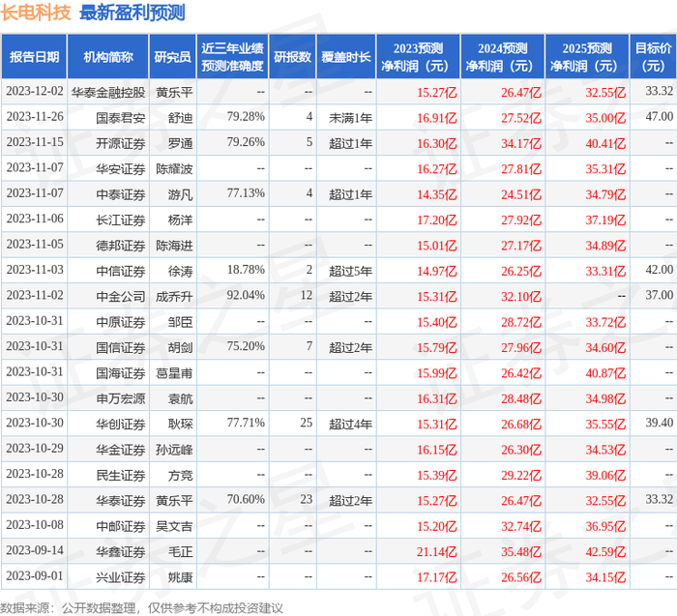The height and width of the screenshot is (616, 677).
Task: Click researcher name 姚康
Action: pos(180,576)
